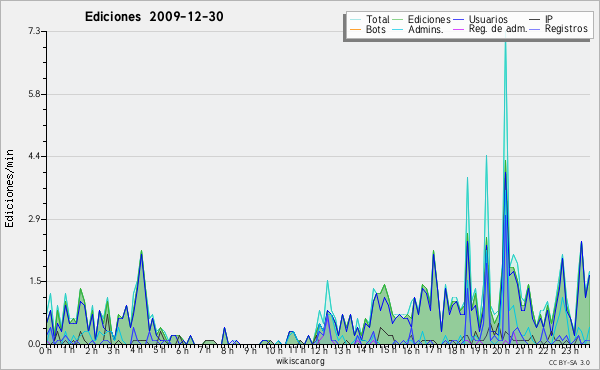Image resolution: width=600 pixels, height=370 pixels.
Task: Click the CC BY-SA 3.0 license text
Action: [x=569, y=362]
